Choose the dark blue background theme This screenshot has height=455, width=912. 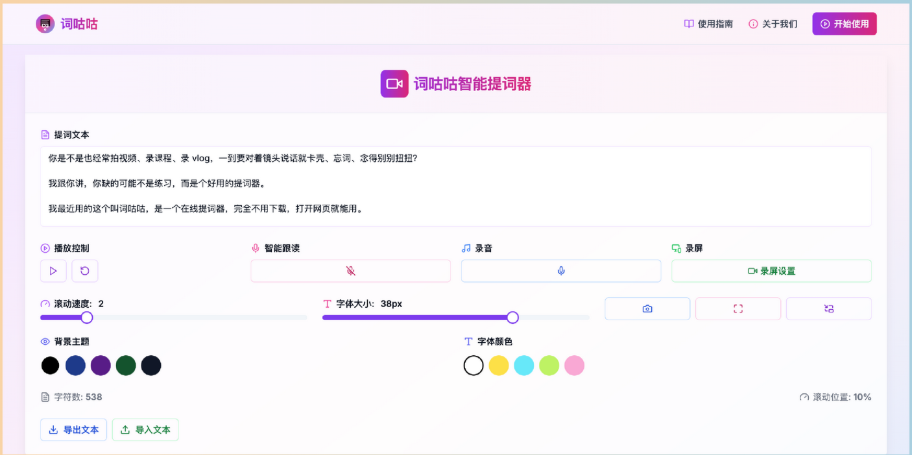coord(75,365)
